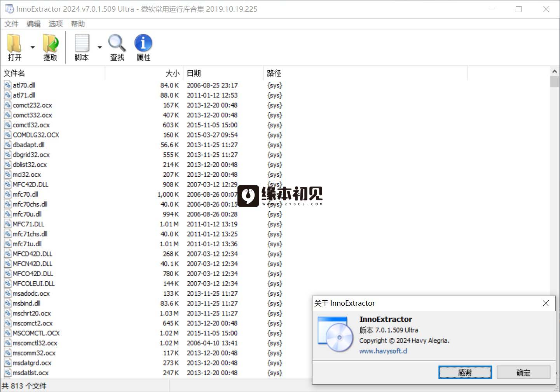Click the Properties (属性) info icon
The width and height of the screenshot is (560, 392).
pos(143,43)
